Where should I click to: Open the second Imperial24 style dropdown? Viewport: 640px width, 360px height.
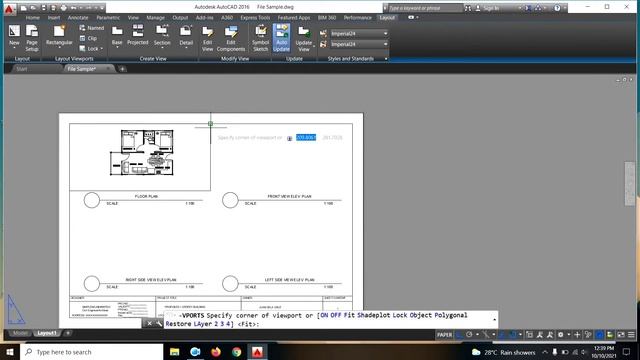tap(385, 44)
